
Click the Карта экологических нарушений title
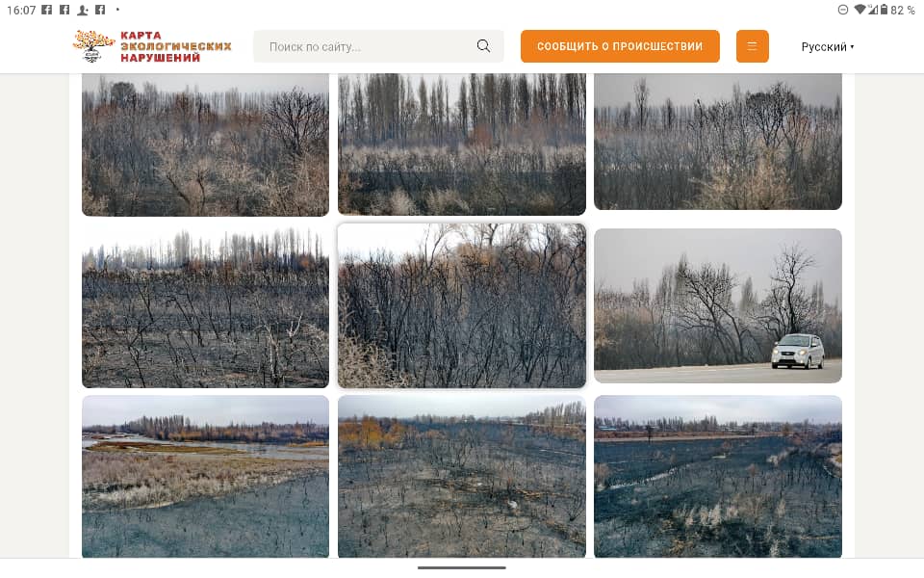point(175,46)
